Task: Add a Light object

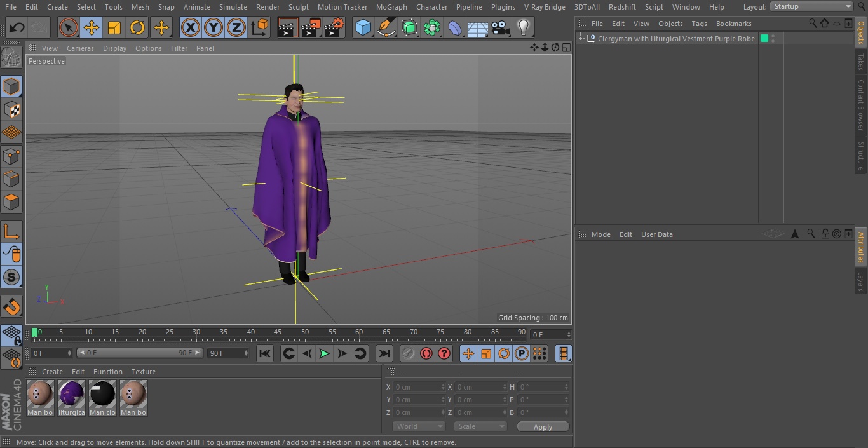Action: click(523, 27)
